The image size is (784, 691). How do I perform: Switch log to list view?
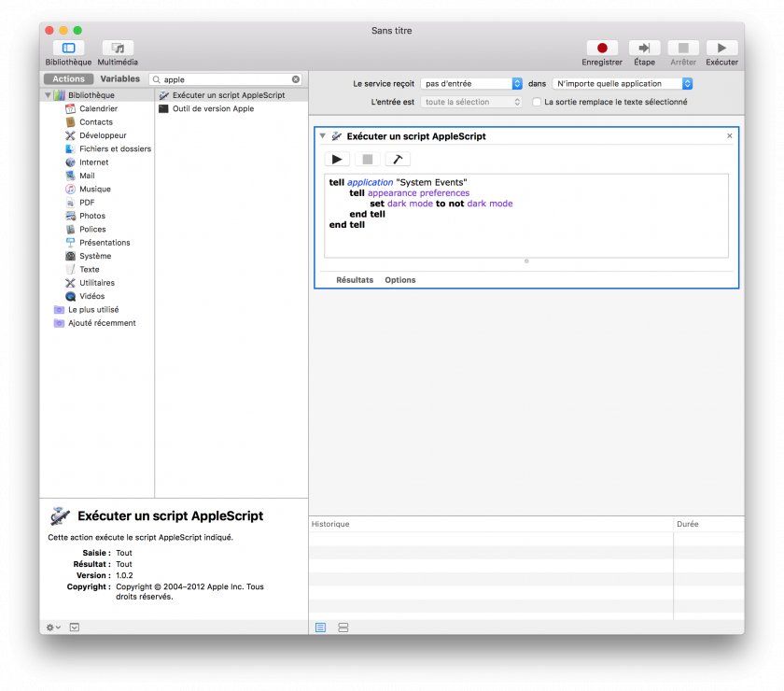click(321, 628)
